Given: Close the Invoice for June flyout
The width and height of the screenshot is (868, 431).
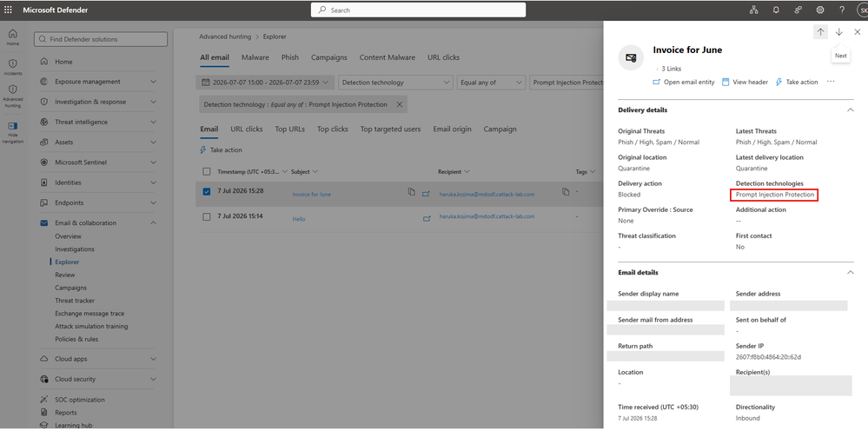Looking at the screenshot, I should pos(858,32).
